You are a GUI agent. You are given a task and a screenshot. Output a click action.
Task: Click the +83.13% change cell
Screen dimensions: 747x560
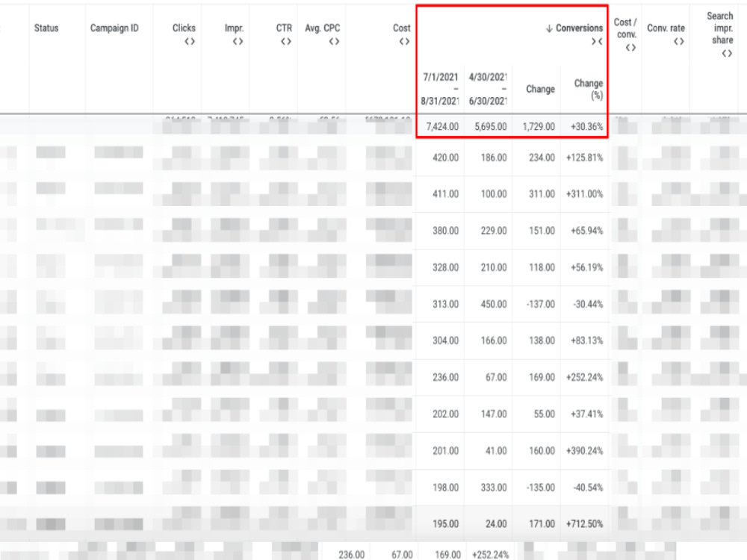coord(587,341)
